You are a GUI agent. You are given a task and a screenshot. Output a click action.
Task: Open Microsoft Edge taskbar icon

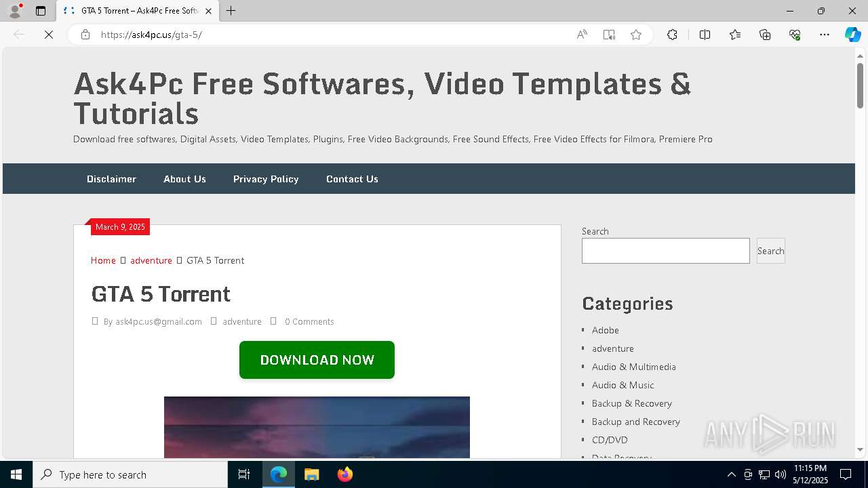pyautogui.click(x=279, y=474)
